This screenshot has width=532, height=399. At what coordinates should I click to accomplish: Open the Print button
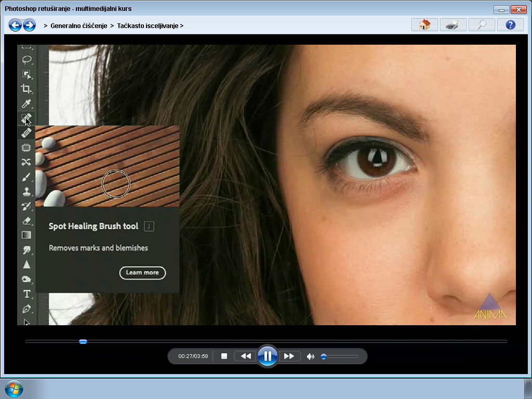pyautogui.click(x=453, y=25)
